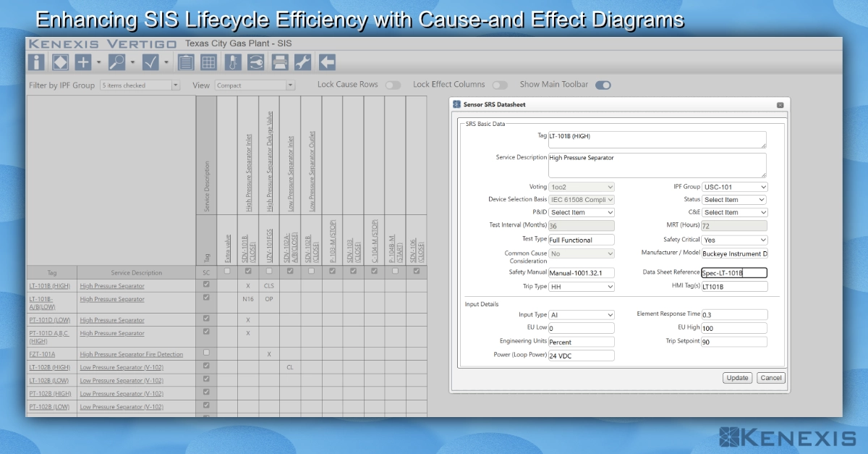Click the back arrow toolbar icon
This screenshot has width=868, height=454.
tap(327, 62)
